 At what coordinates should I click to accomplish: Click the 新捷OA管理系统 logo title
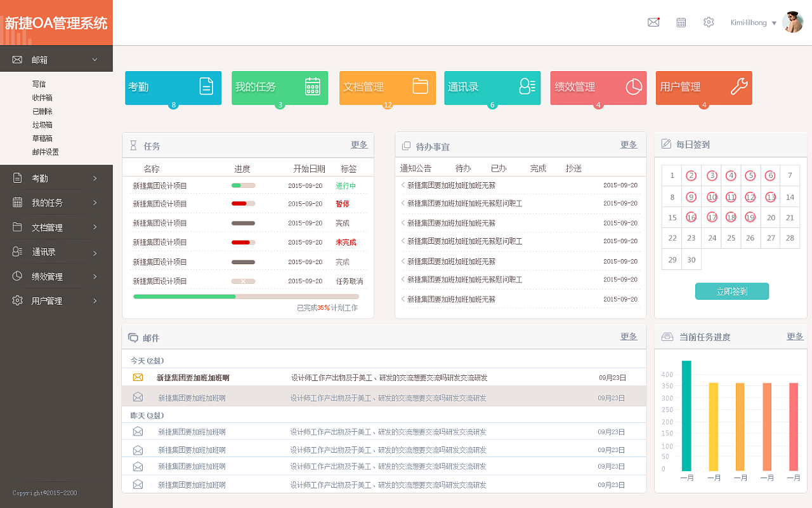56,23
